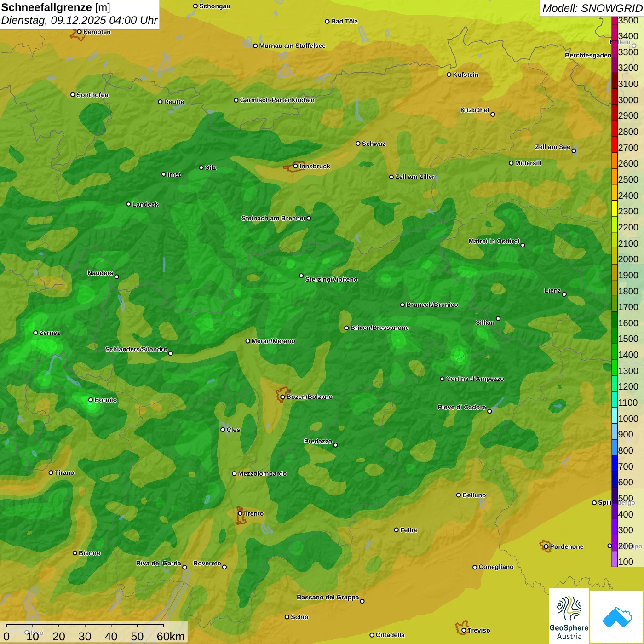Viewport: 644px width, 644px height.
Task: Click the Bozen/Bolzano city marker
Action: [283, 397]
